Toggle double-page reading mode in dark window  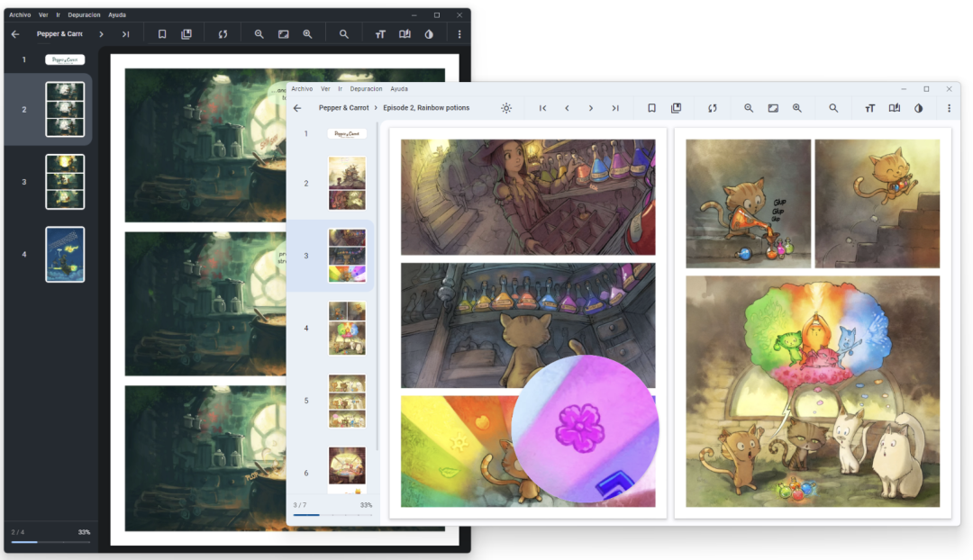tap(405, 34)
